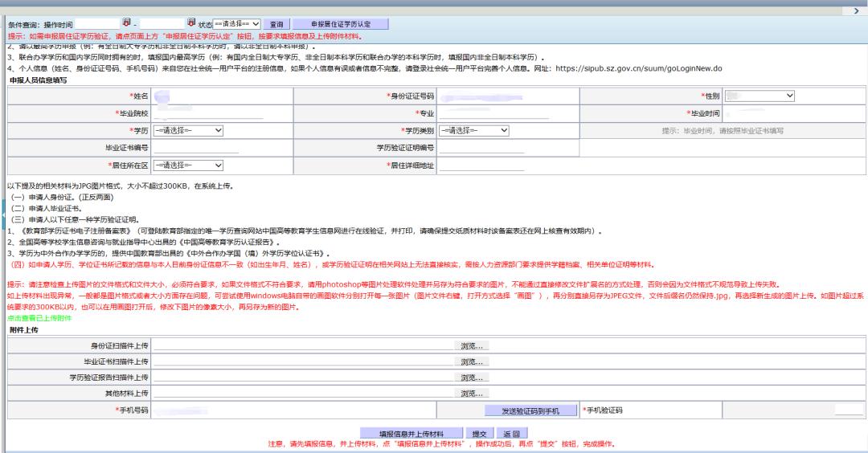Open the end date calendar picker icon

[190, 23]
